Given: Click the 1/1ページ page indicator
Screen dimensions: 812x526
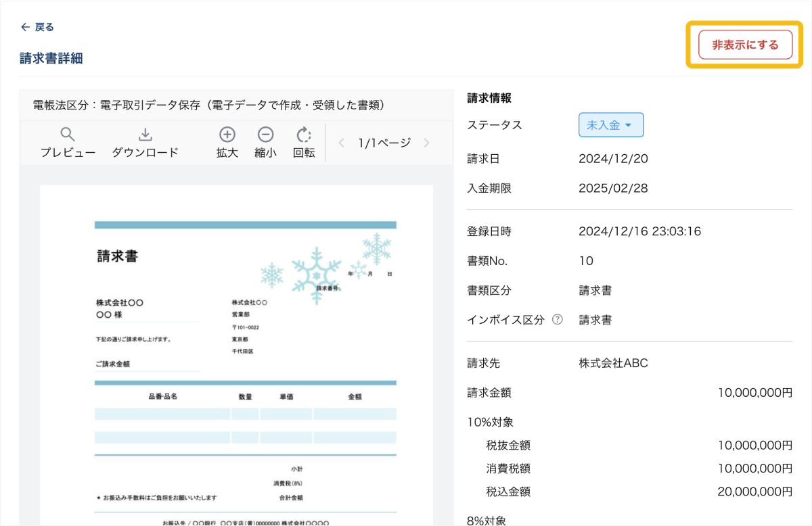Looking at the screenshot, I should [384, 143].
